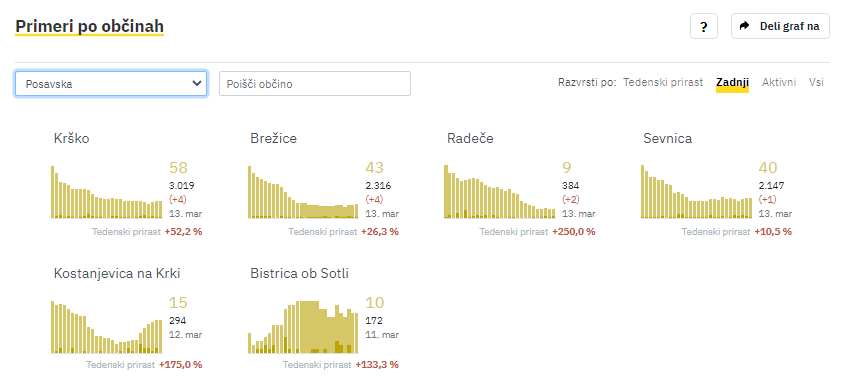Select the Bistrica ob Sotli chart
Image resolution: width=853 pixels, height=388 pixels.
click(x=303, y=327)
